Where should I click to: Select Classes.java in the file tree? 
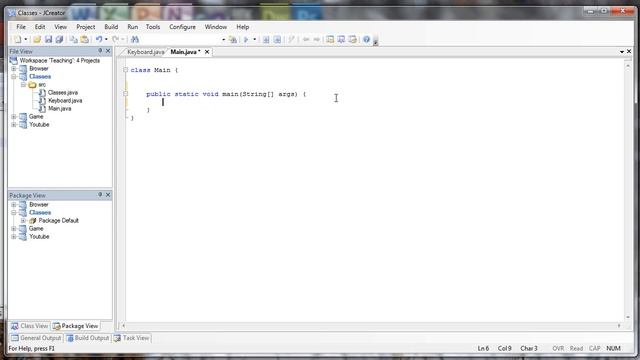62,93
